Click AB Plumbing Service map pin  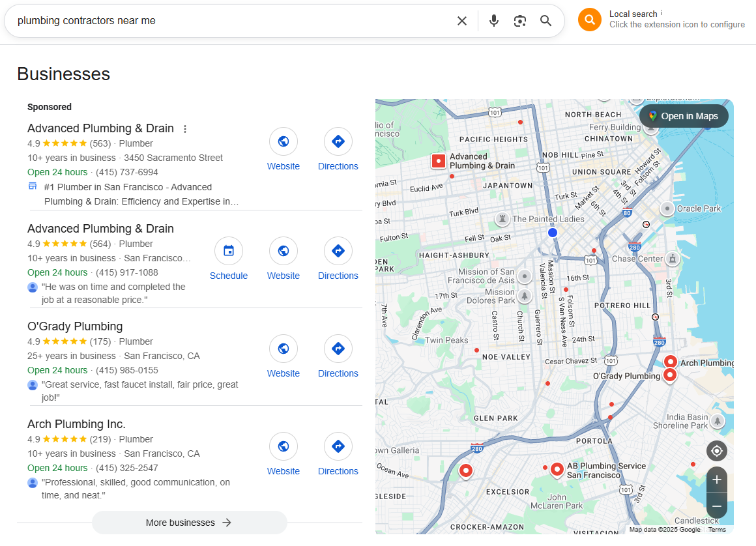[557, 469]
